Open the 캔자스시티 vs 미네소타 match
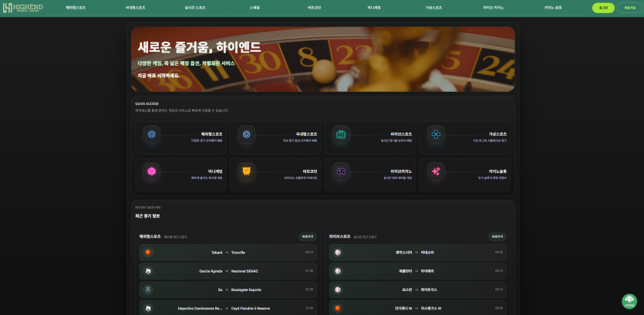644x315 pixels. click(418, 252)
